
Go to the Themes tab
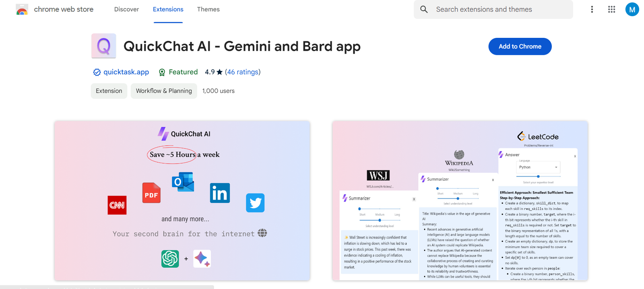click(208, 9)
